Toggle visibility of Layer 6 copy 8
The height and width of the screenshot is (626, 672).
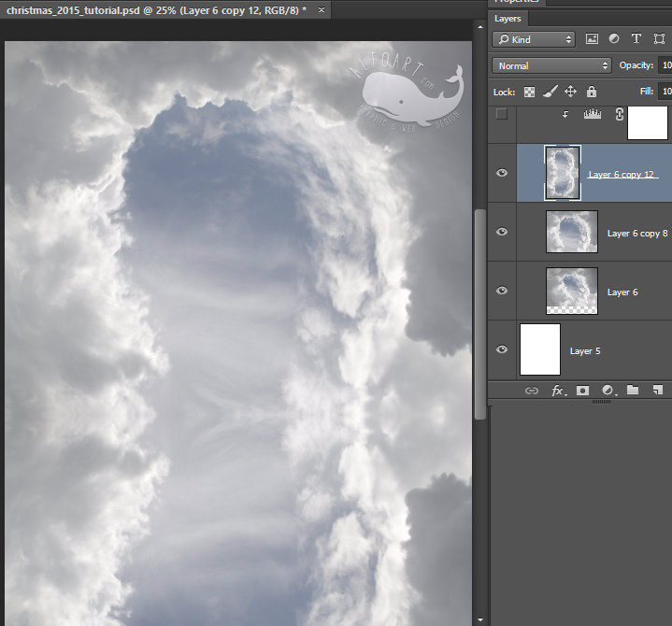point(502,232)
